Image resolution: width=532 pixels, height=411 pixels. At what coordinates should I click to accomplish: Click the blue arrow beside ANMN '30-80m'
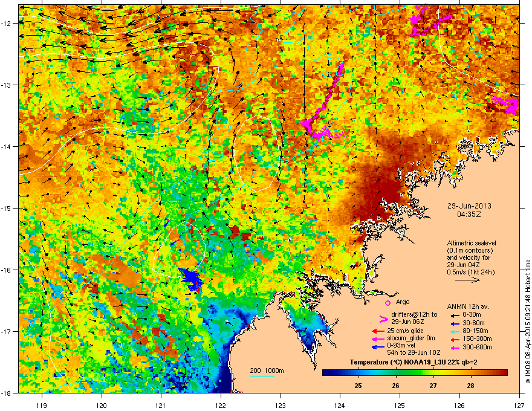pyautogui.click(x=455, y=323)
